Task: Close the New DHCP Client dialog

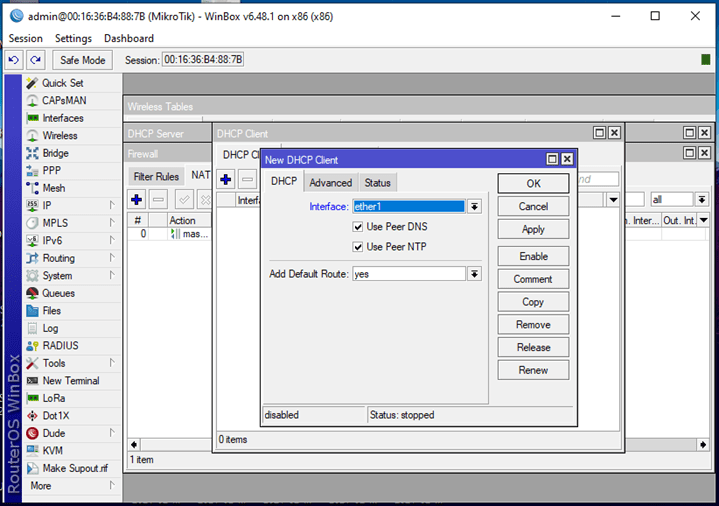Action: [567, 159]
